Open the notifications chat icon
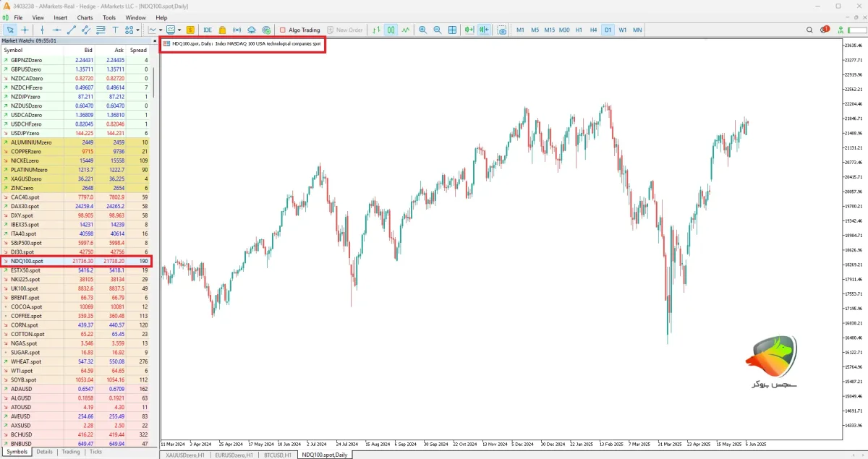The image size is (868, 459). point(825,30)
